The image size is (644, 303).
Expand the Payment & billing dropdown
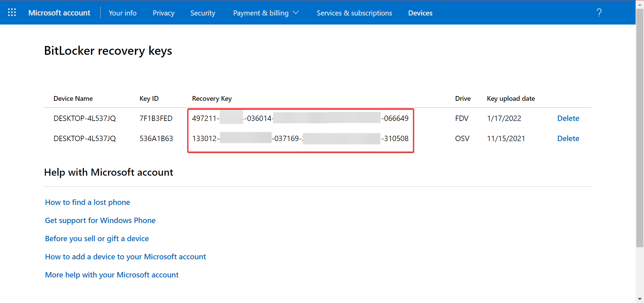pyautogui.click(x=261, y=13)
